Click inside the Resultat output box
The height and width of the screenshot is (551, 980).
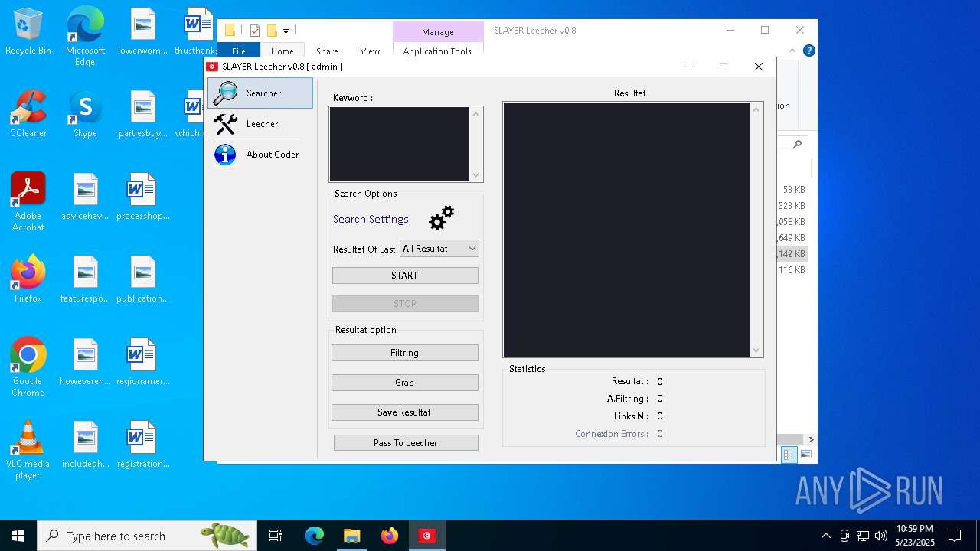click(626, 230)
